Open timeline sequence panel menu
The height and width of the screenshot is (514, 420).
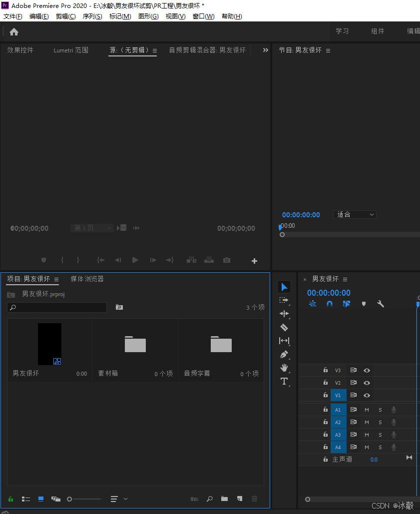pyautogui.click(x=345, y=280)
